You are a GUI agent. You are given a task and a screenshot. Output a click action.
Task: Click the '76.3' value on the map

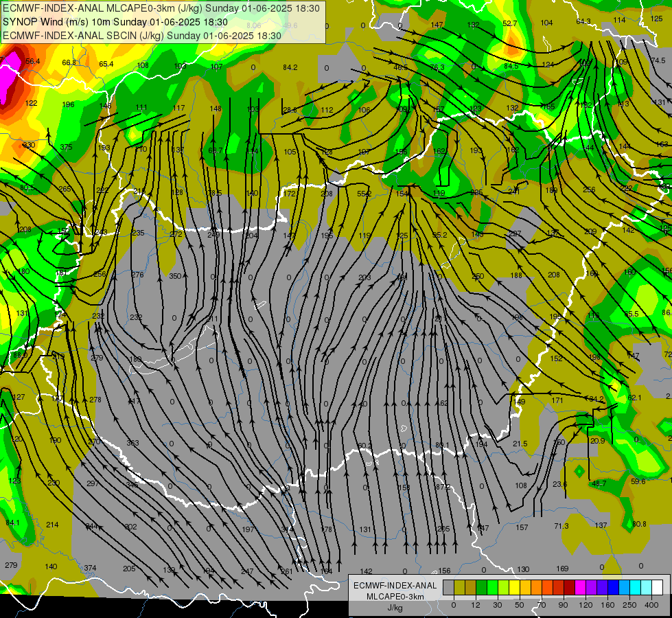437,67
